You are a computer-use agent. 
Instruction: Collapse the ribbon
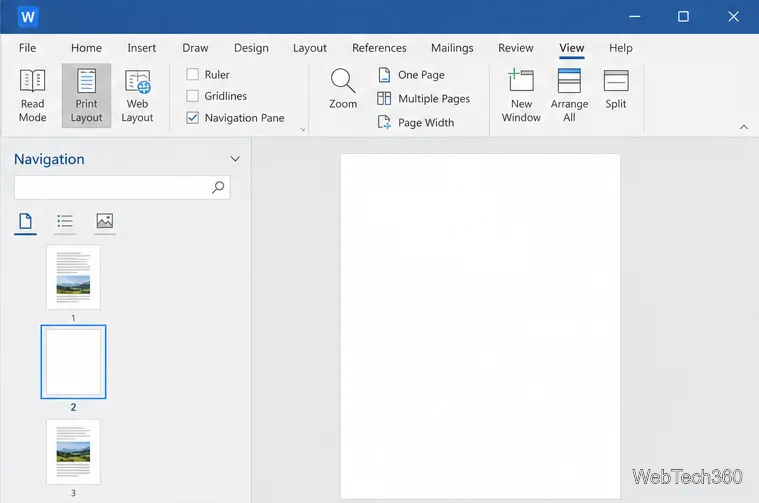pos(744,127)
